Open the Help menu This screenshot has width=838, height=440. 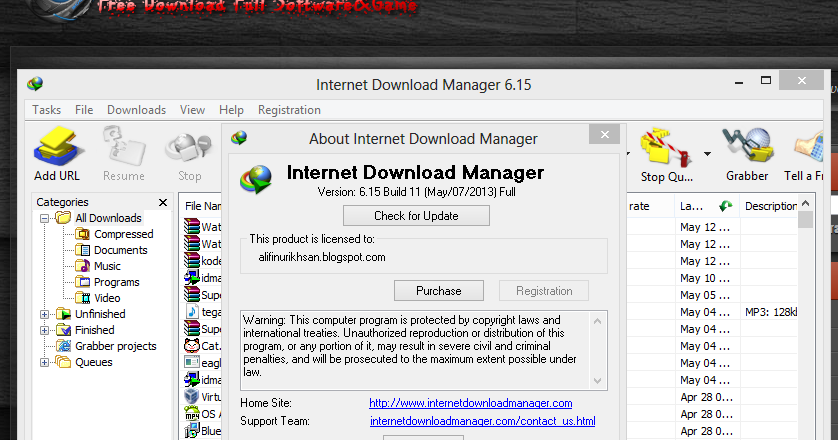[231, 110]
